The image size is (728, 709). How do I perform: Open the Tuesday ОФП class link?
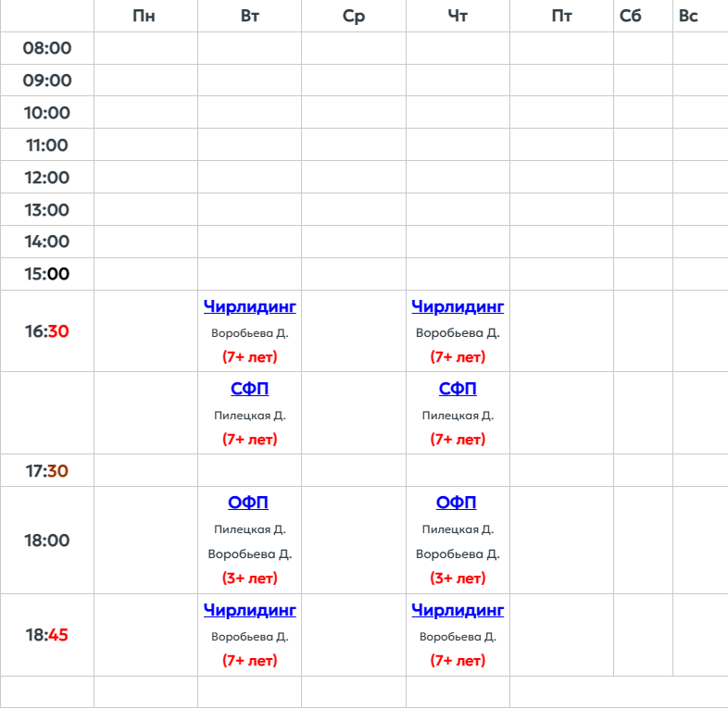[248, 503]
